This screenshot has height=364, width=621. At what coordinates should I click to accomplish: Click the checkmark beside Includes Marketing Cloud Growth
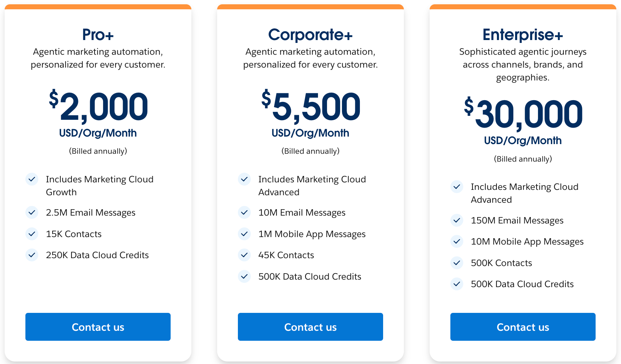[32, 179]
